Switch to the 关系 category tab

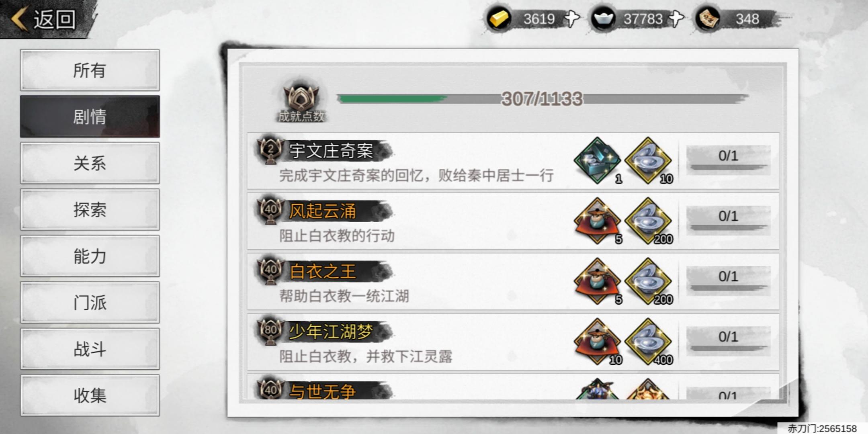(90, 163)
